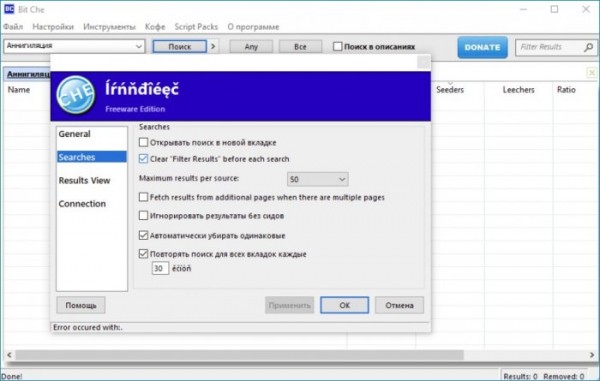Confirm settings with OK button
Image resolution: width=600 pixels, height=381 pixels.
(x=344, y=305)
